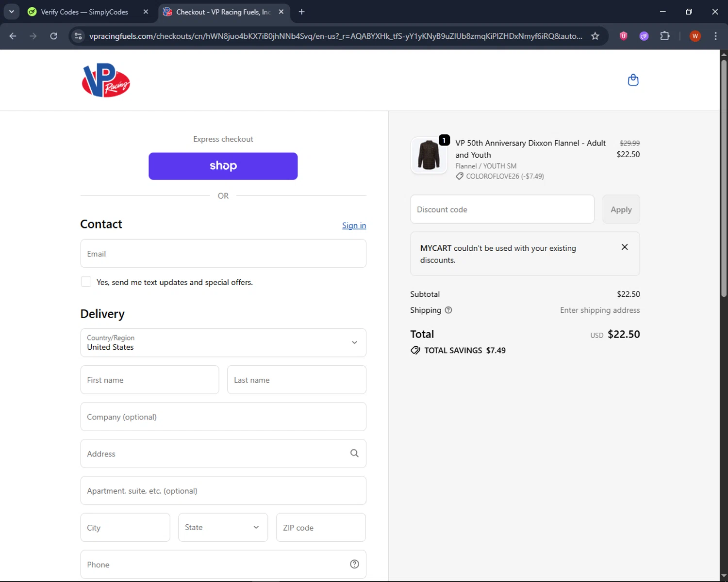This screenshot has height=582, width=728.
Task: Open the shopping bag cart icon
Action: [x=633, y=80]
